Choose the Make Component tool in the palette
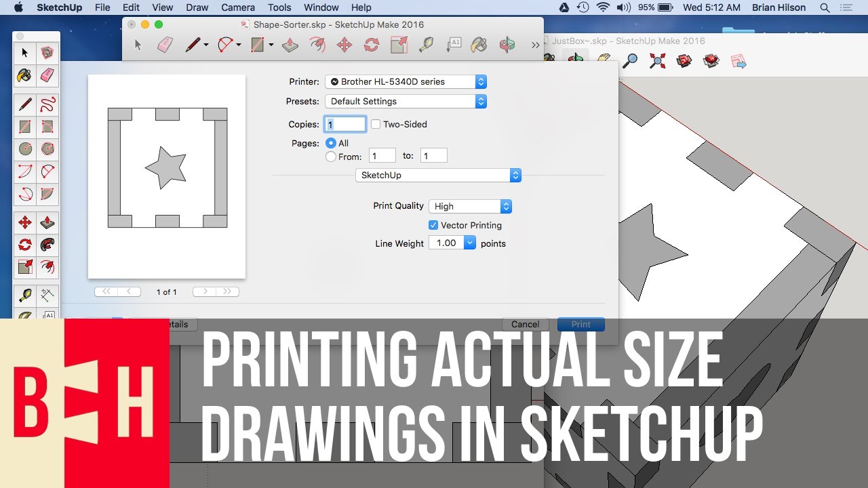The image size is (868, 488). [x=47, y=53]
